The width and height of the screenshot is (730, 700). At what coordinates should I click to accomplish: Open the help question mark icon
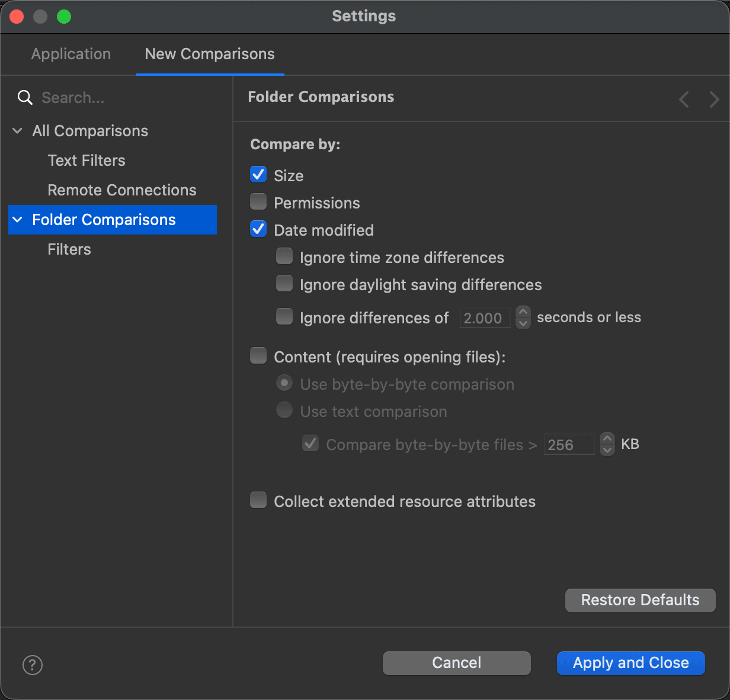[33, 664]
